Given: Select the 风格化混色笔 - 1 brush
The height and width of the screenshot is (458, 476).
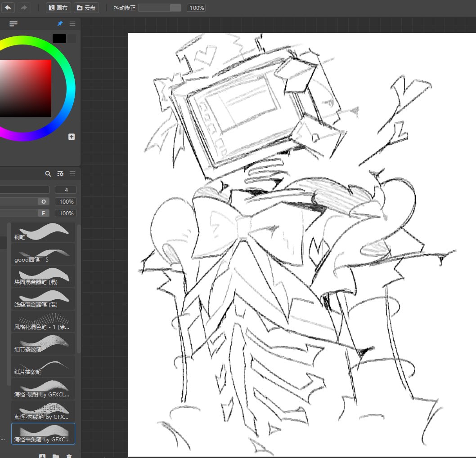Looking at the screenshot, I should point(43,322).
